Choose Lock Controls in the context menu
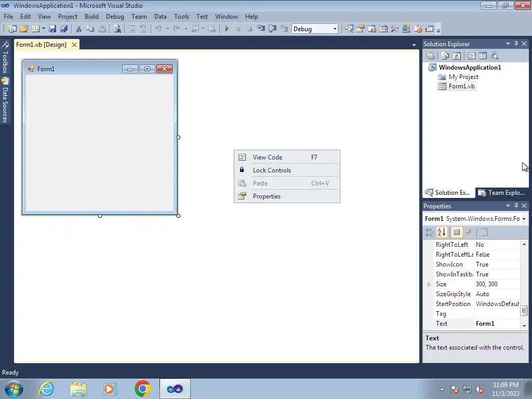Image resolution: width=532 pixels, height=399 pixels. pyautogui.click(x=287, y=170)
